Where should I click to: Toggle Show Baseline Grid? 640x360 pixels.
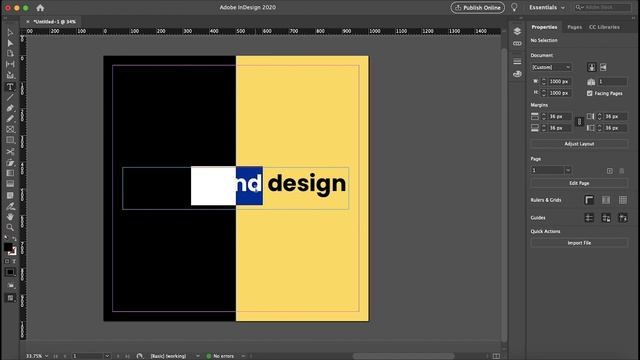[606, 200]
